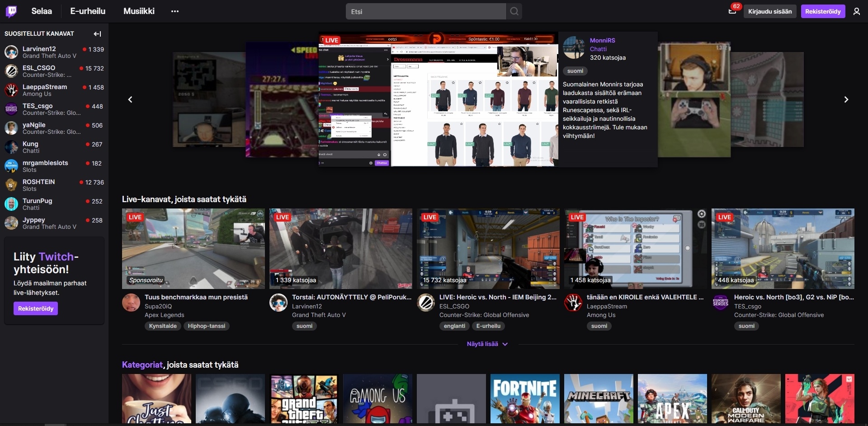Open the E-urheilu tab
The height and width of the screenshot is (426, 868).
tap(88, 11)
